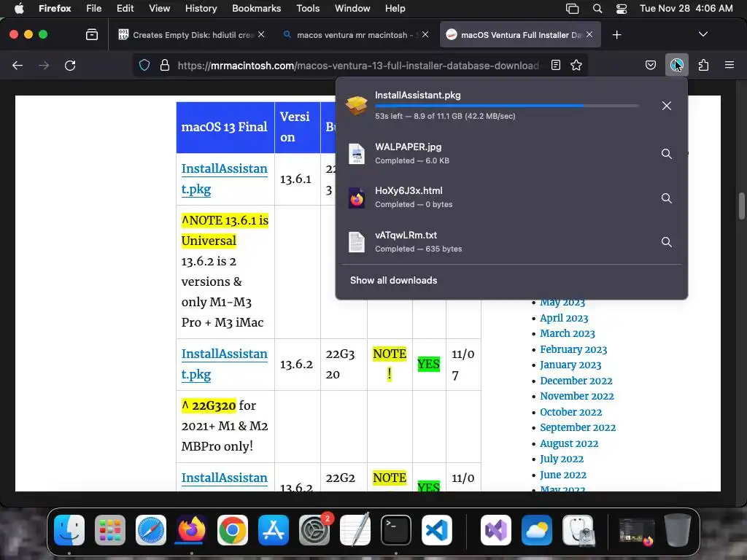
Task: Click the site padlock icon
Action: [165, 65]
